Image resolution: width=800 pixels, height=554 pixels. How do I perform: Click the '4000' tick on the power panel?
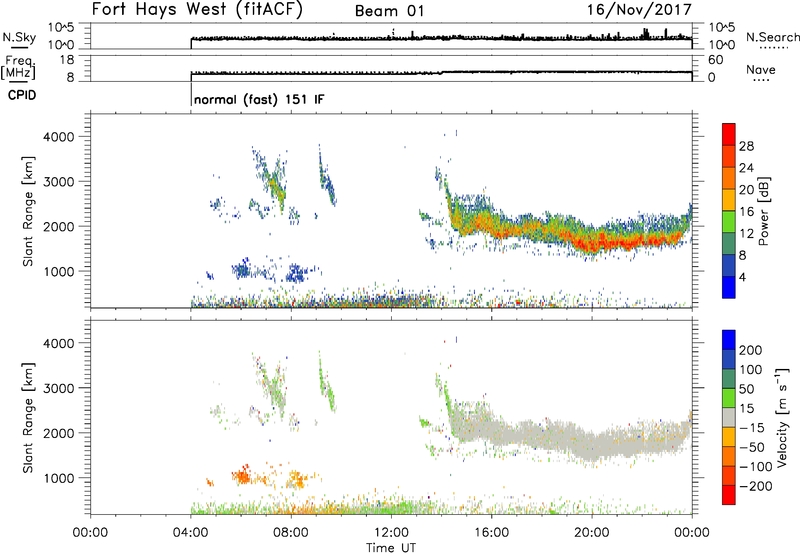tap(59, 137)
